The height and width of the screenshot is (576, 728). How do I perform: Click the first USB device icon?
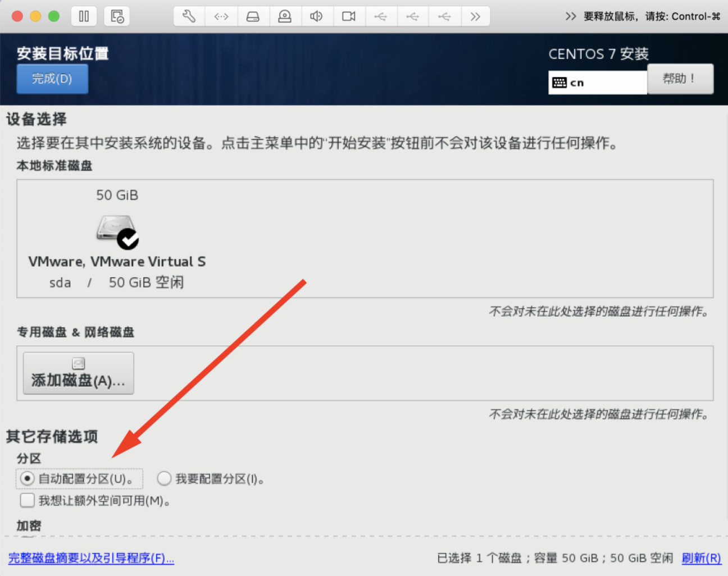(381, 16)
